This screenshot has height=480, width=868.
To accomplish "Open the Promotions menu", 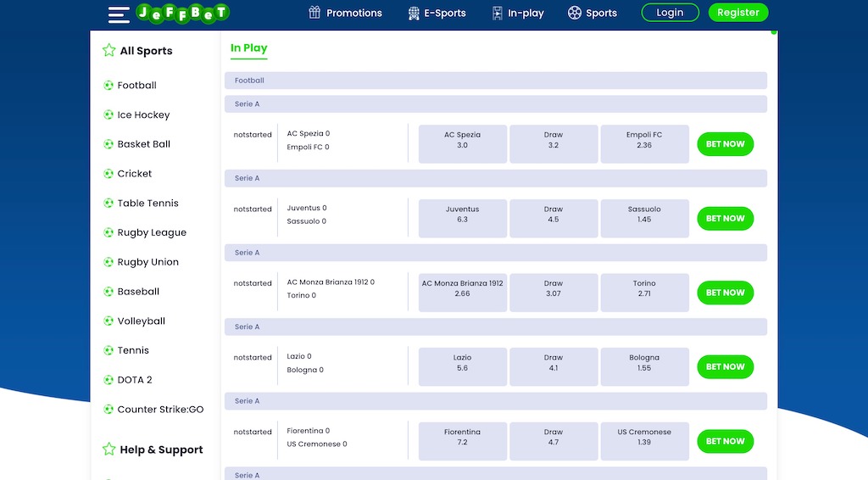I will pyautogui.click(x=353, y=13).
